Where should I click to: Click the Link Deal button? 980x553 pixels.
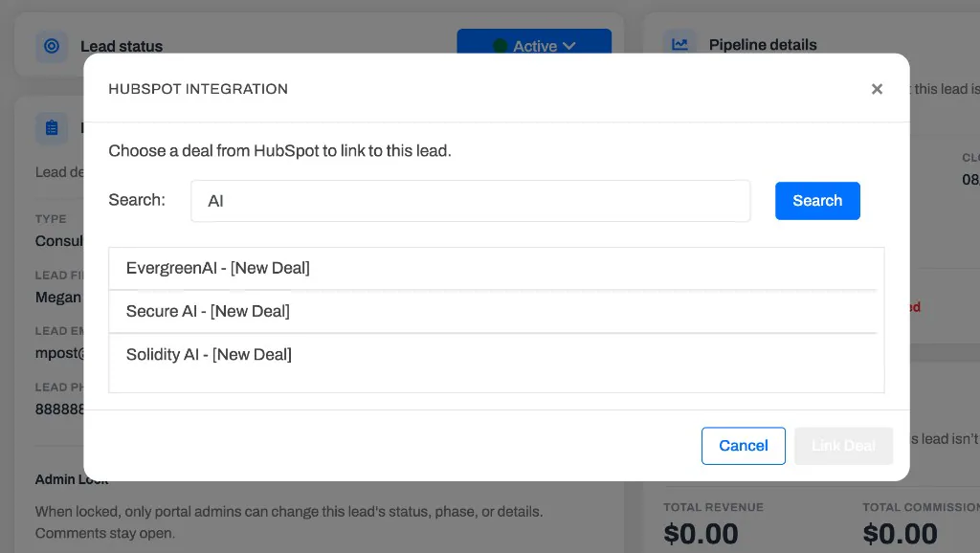point(843,446)
